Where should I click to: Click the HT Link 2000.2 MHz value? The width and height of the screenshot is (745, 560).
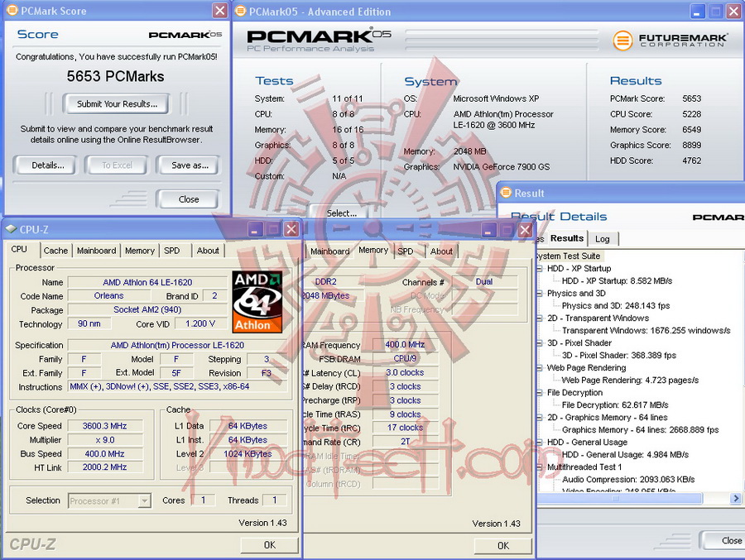tap(105, 467)
